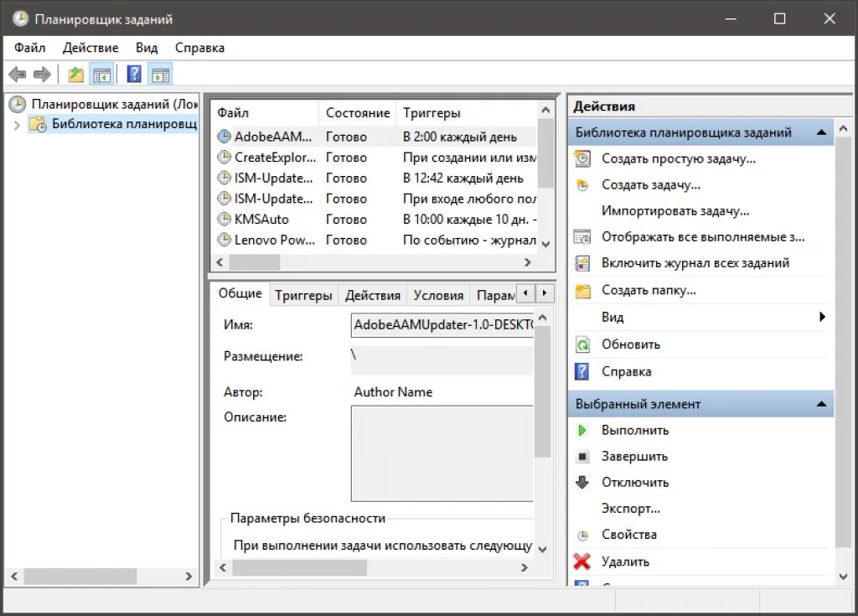The width and height of the screenshot is (858, 616).
Task: Click the green Выполнить play icon
Action: (x=582, y=431)
